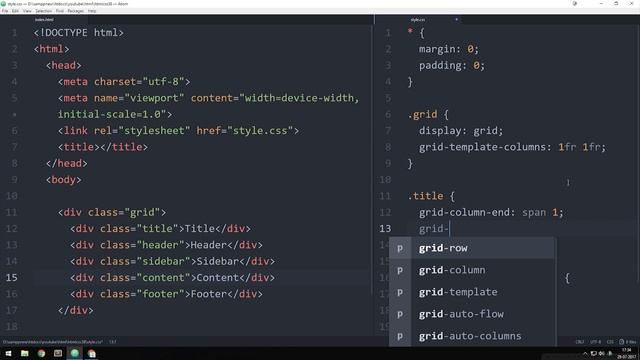Viewport: 640px width, 360px height.
Task: Open the rightmost pinned taskbar app
Action: (92, 353)
